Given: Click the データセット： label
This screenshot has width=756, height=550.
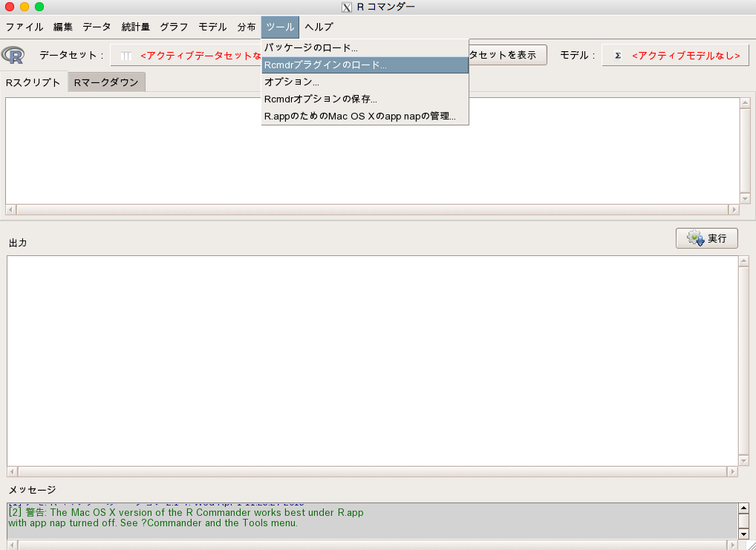Looking at the screenshot, I should click(71, 55).
